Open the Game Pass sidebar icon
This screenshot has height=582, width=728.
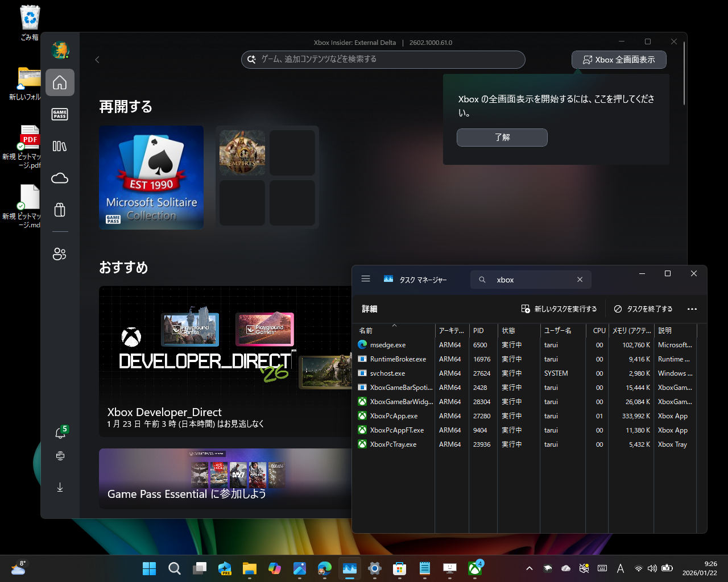click(x=60, y=114)
